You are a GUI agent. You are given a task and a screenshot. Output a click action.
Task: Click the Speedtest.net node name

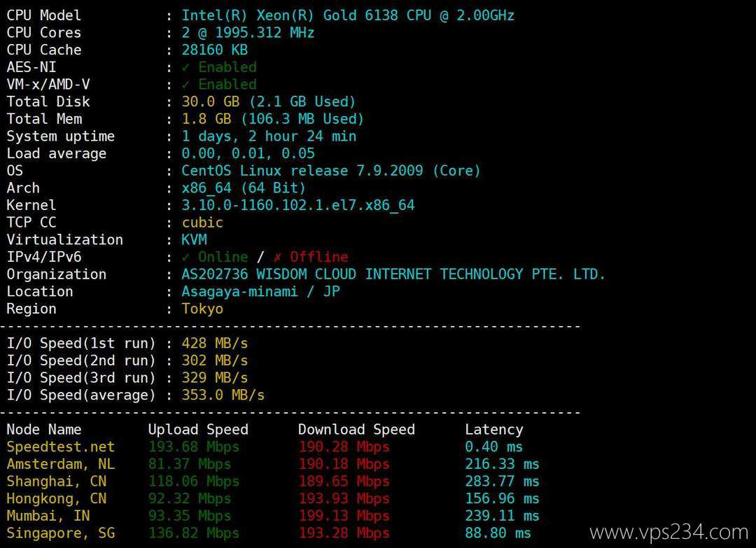click(61, 447)
